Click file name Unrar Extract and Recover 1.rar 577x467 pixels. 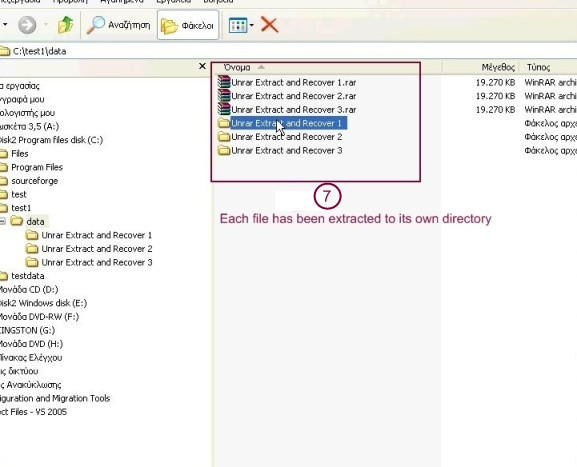[x=294, y=82]
